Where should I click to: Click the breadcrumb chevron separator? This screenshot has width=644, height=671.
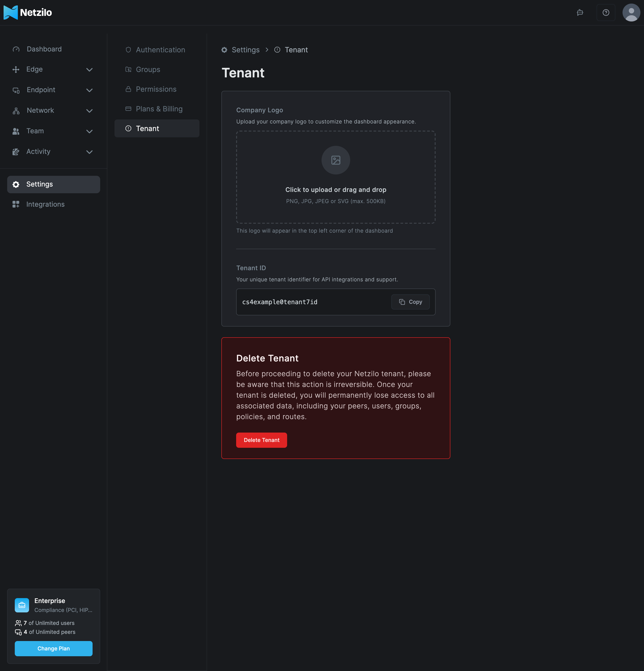click(x=267, y=50)
